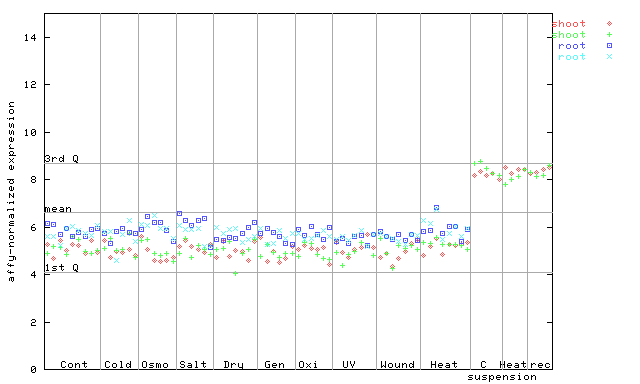Viewport: 640px width, 384px height.
Task: Click the cyan 'root' legend label
Action: (x=572, y=57)
